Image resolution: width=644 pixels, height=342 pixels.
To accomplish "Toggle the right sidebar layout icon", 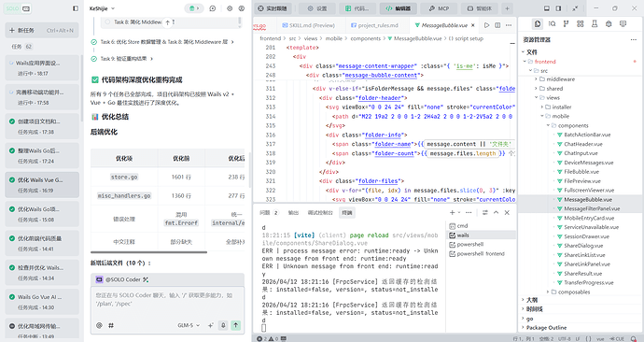I will coord(558,8).
